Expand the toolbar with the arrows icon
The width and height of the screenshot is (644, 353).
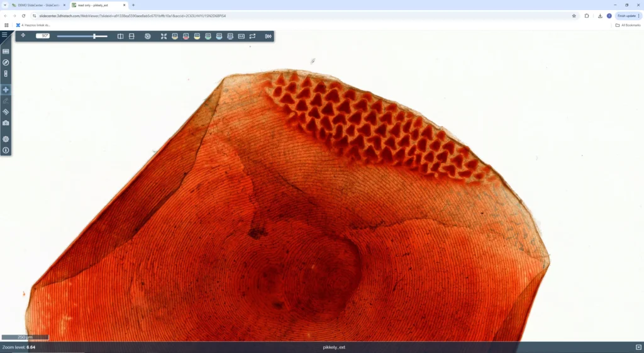tap(268, 36)
